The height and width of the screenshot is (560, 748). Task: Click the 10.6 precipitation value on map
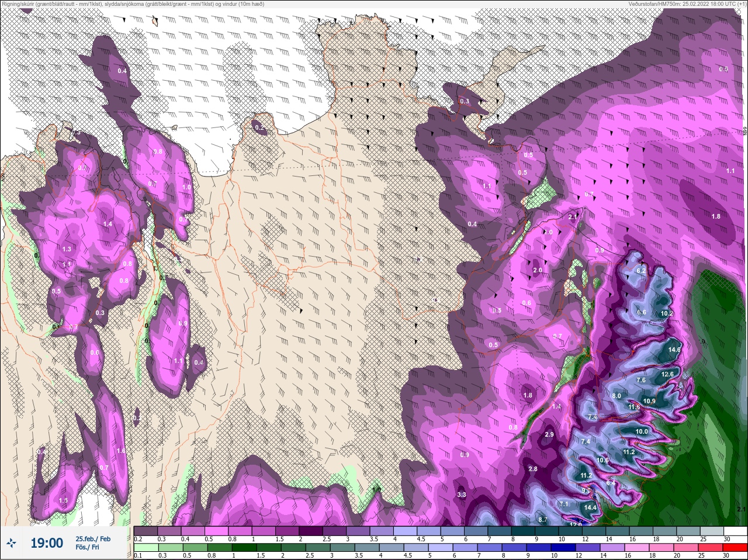point(603,460)
